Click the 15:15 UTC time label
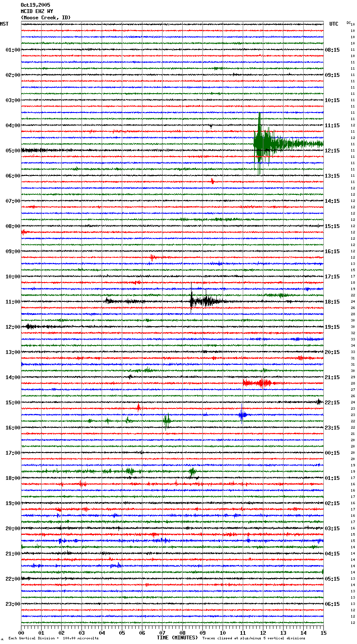The image size is (357, 644). coord(332,226)
